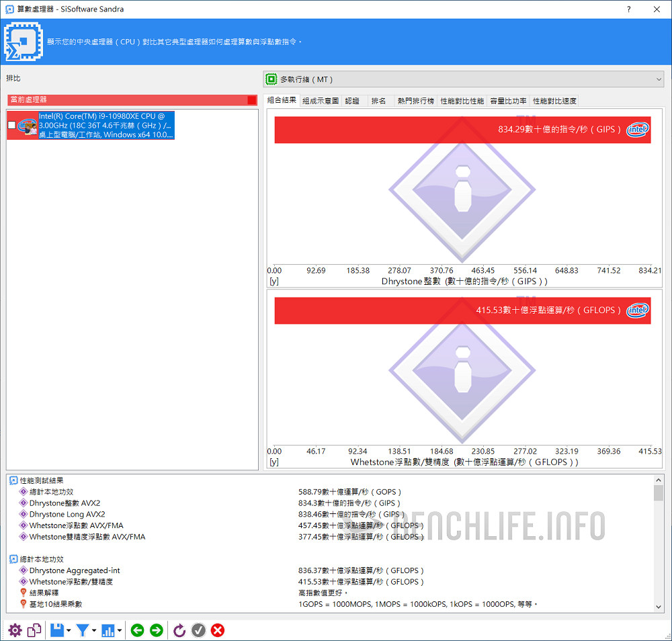This screenshot has height=641, width=672.
Task: Click the blue save disk icon
Action: coord(57,630)
